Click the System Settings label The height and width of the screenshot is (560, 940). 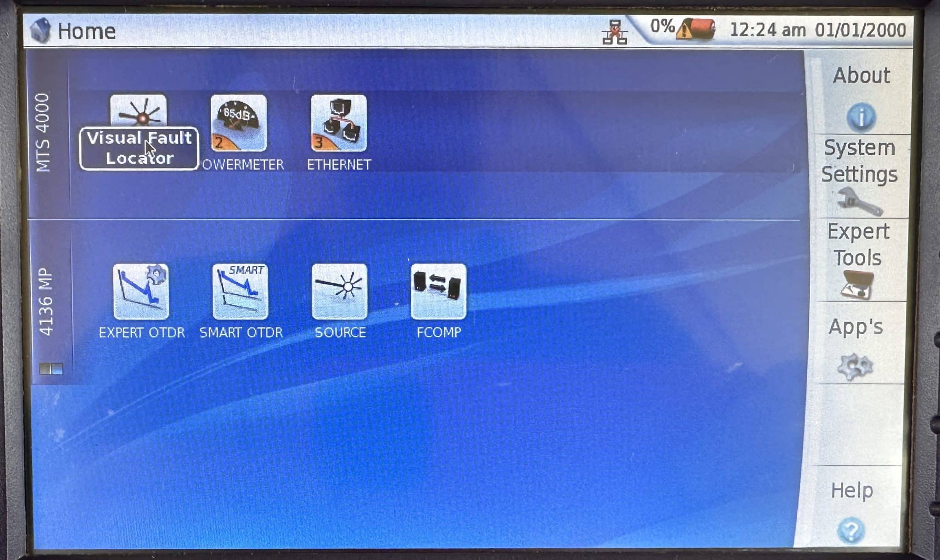pyautogui.click(x=859, y=161)
